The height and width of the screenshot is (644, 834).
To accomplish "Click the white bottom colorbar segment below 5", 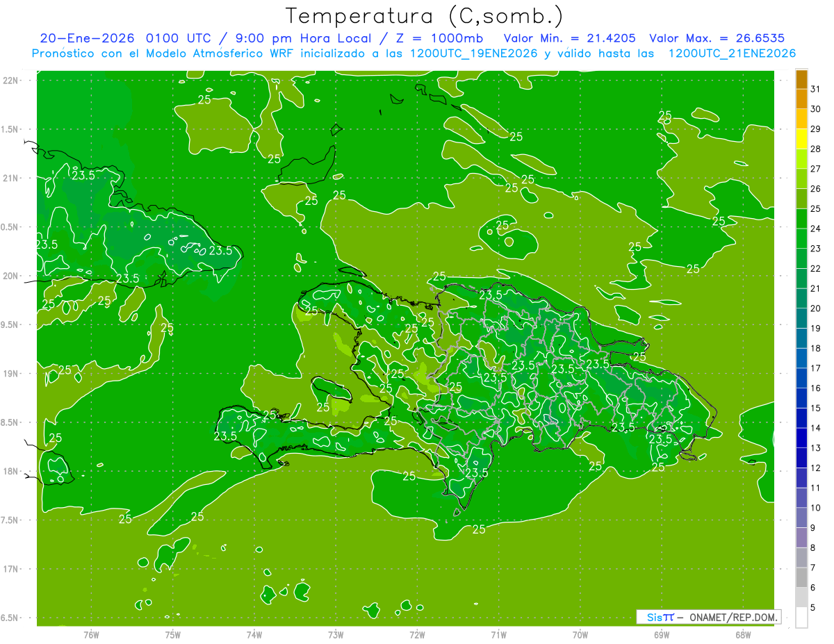I will coord(801,617).
